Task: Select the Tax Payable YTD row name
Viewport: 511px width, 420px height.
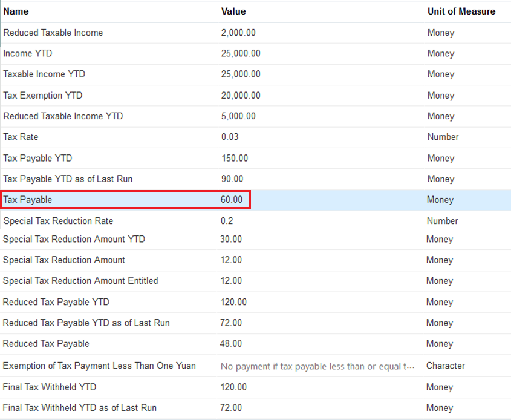Action: [x=38, y=158]
